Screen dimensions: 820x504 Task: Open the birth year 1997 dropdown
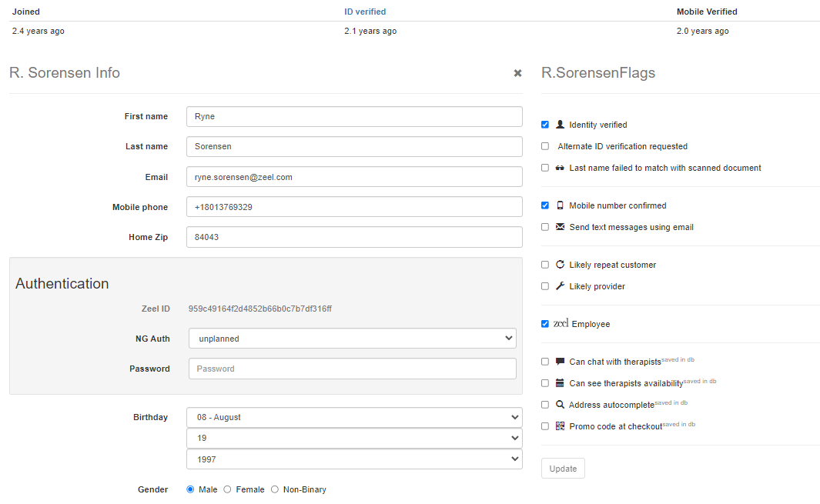pyautogui.click(x=354, y=459)
